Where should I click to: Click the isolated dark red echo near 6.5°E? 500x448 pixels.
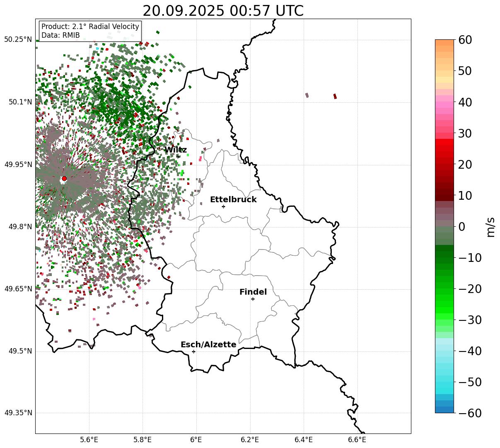335,96
